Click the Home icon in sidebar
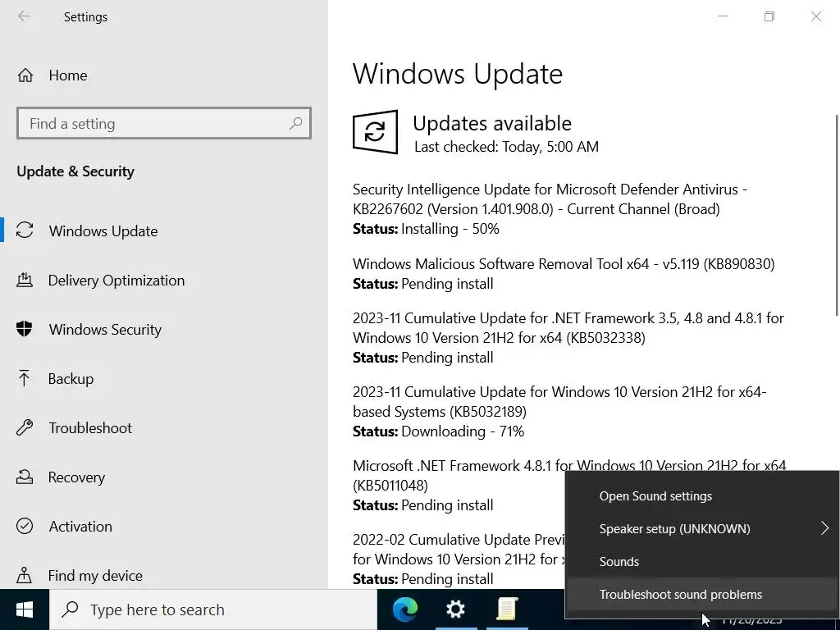840x630 pixels. [x=25, y=75]
